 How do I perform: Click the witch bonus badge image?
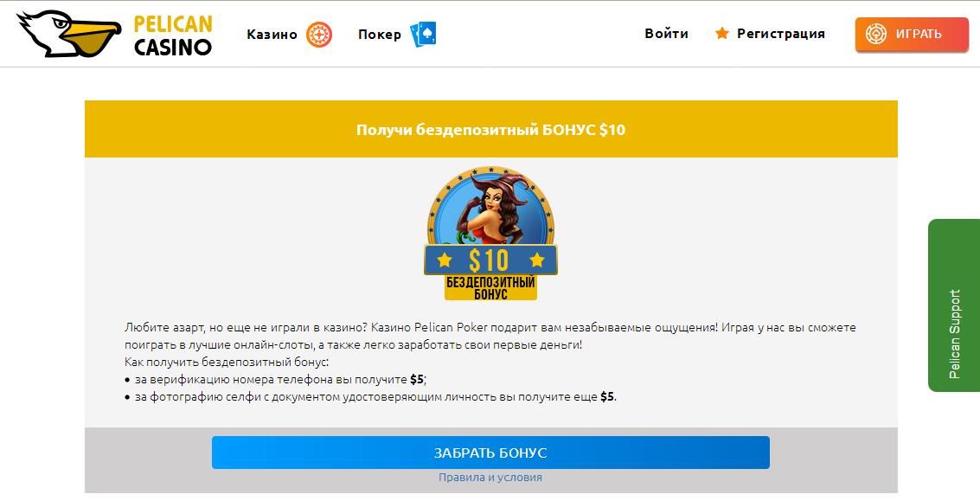coord(490,234)
